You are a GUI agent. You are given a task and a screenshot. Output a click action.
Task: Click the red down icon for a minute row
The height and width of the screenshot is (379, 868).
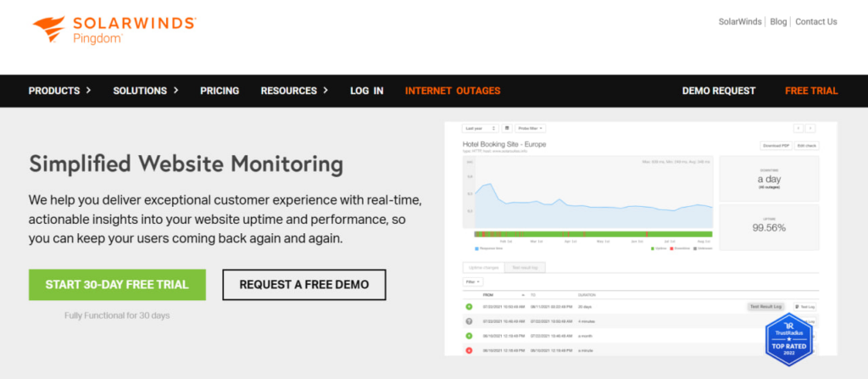pyautogui.click(x=469, y=351)
